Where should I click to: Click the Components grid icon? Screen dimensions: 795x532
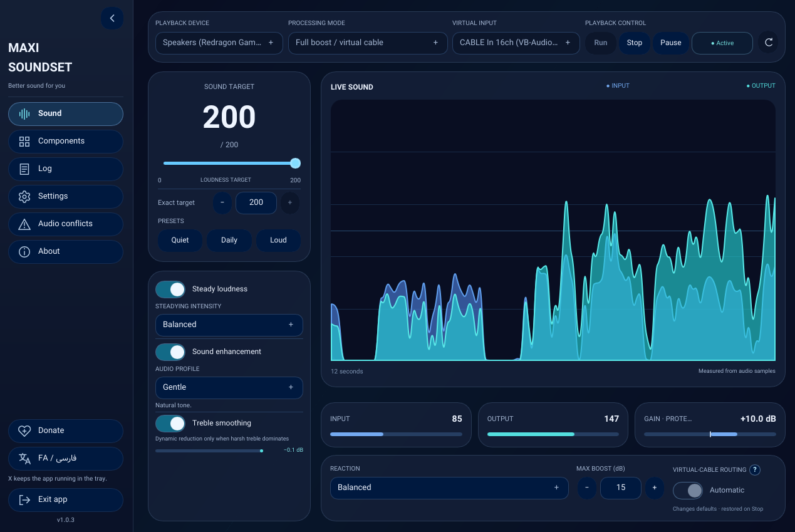pyautogui.click(x=24, y=141)
